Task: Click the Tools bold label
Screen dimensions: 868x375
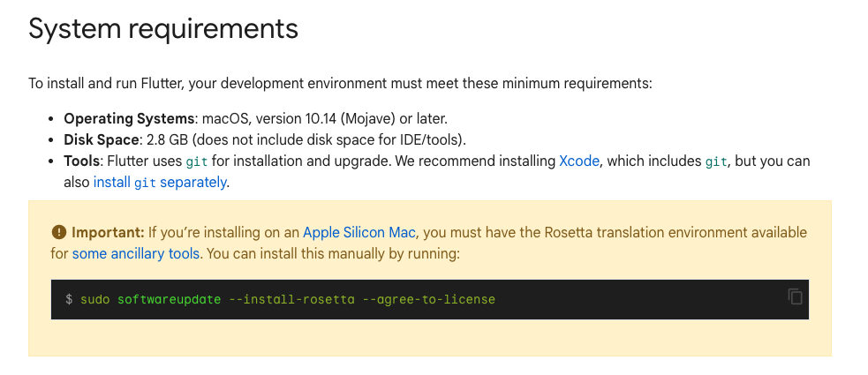Action: click(82, 161)
